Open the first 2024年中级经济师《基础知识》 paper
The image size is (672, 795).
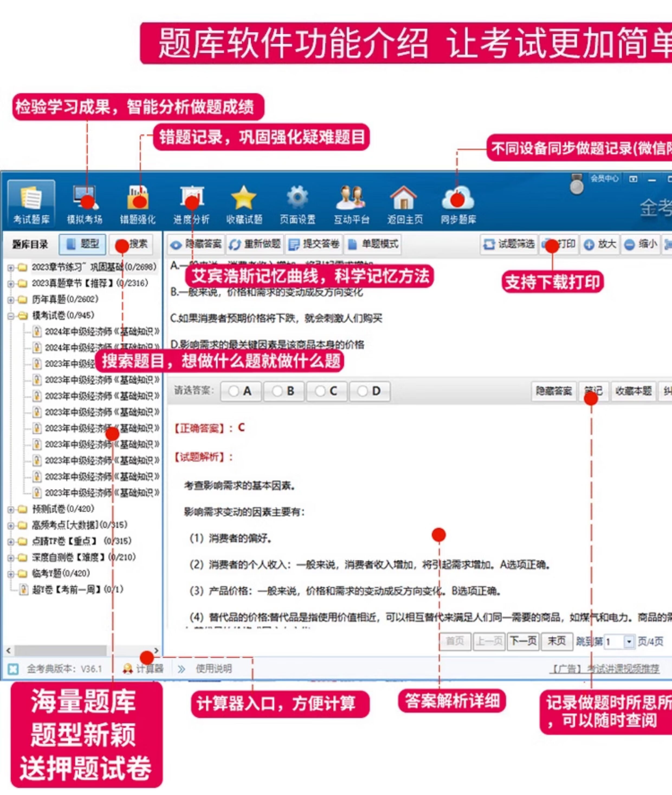coord(96,332)
